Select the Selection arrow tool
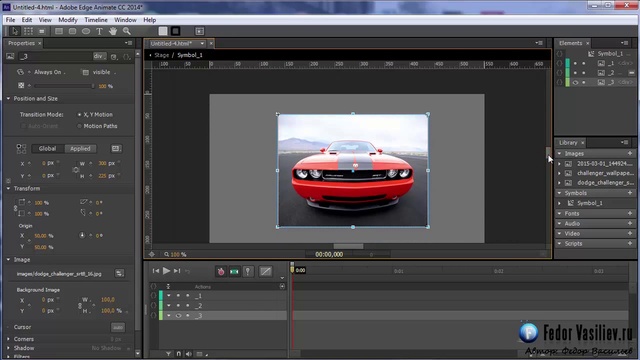This screenshot has width=640, height=360. click(x=15, y=31)
